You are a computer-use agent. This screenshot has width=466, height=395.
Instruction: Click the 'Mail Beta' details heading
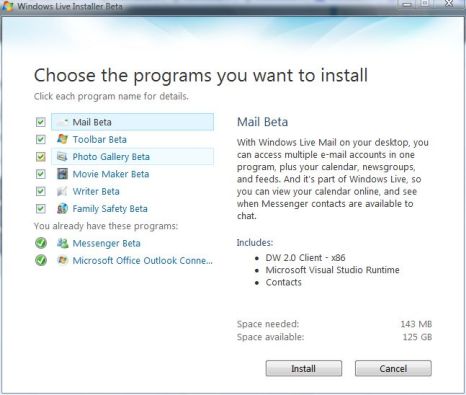tap(262, 122)
